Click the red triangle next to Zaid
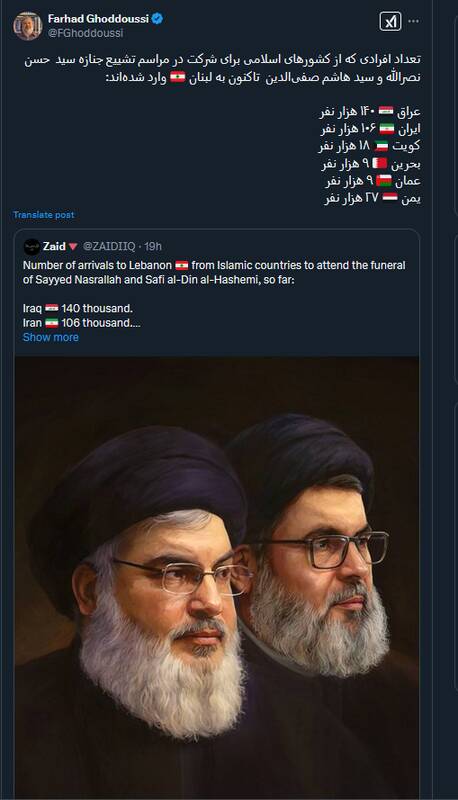Screen dimensions: 458x800 pyautogui.click(x=73, y=246)
